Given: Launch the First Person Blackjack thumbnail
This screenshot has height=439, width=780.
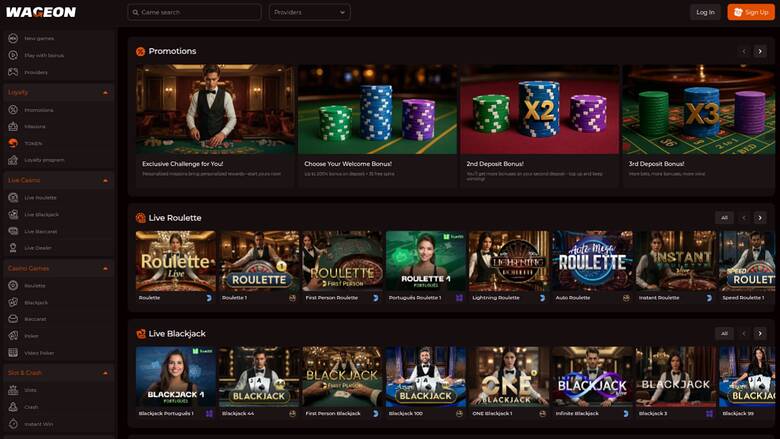Looking at the screenshot, I should coord(342,376).
